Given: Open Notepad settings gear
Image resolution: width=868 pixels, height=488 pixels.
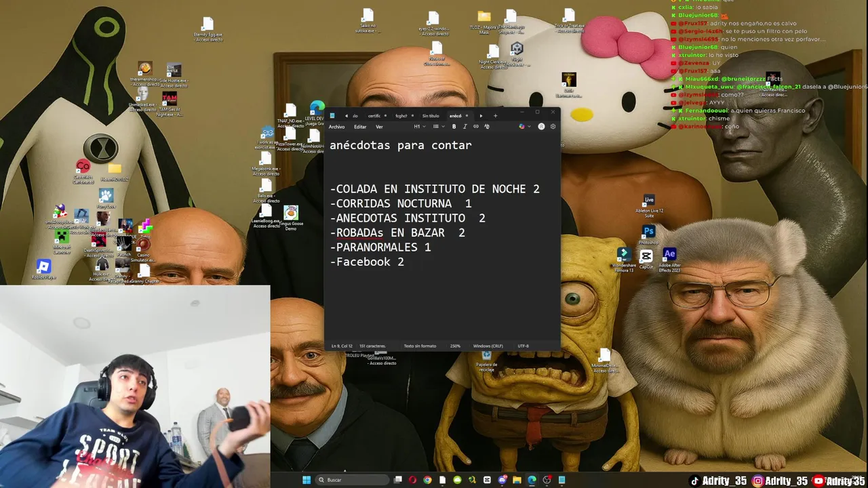Looking at the screenshot, I should coord(553,126).
